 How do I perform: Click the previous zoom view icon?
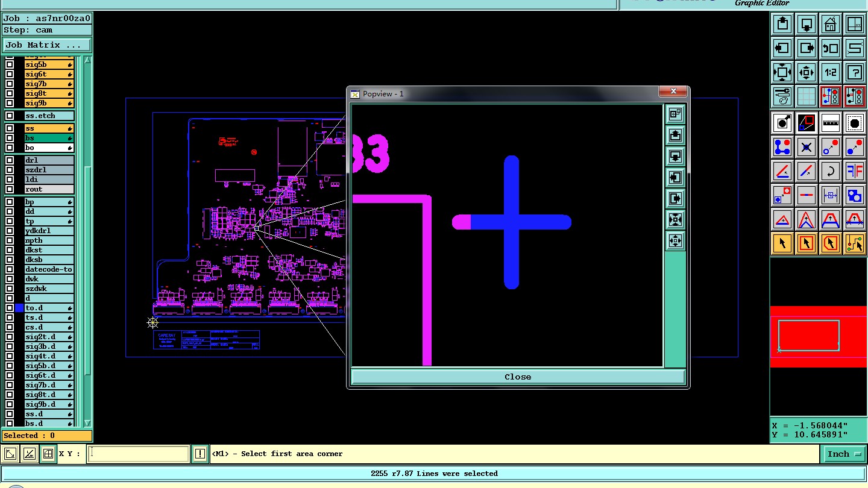pyautogui.click(x=831, y=48)
